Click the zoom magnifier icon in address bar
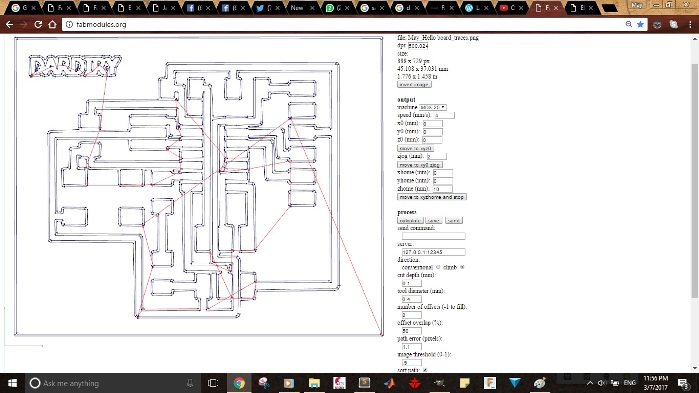This screenshot has width=699, height=393. click(x=629, y=25)
